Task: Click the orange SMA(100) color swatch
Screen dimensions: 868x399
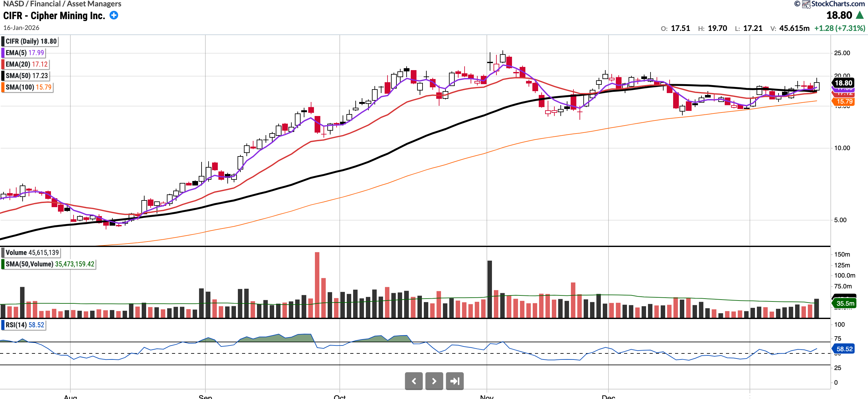Action: (3, 87)
